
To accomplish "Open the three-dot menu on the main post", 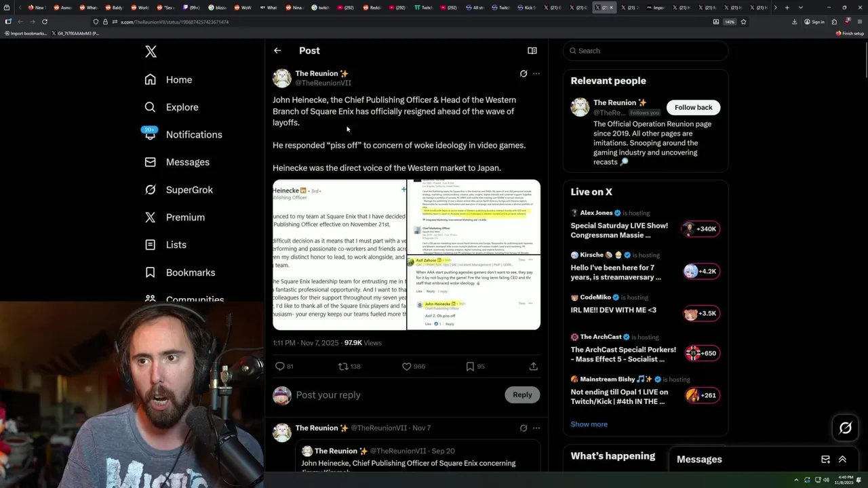I will pyautogui.click(x=536, y=73).
